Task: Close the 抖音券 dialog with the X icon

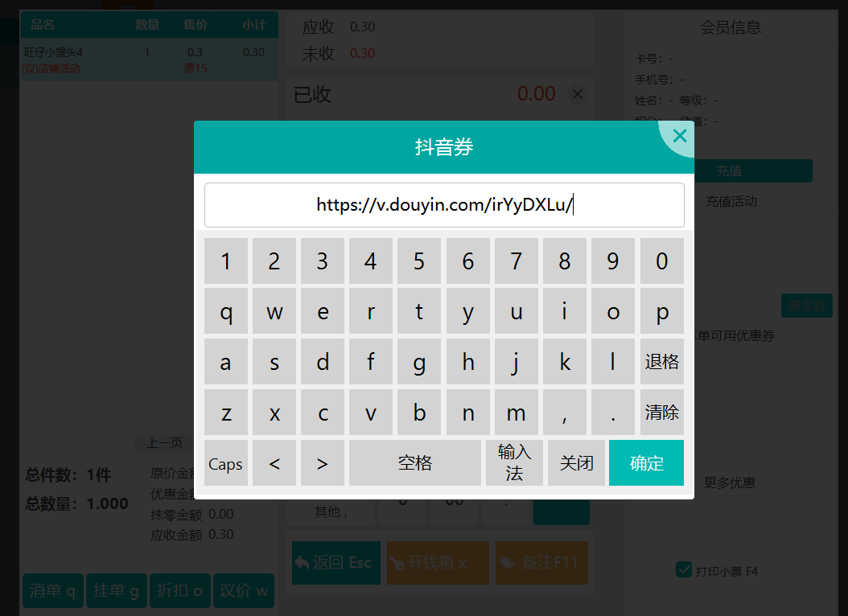Action: pos(679,136)
